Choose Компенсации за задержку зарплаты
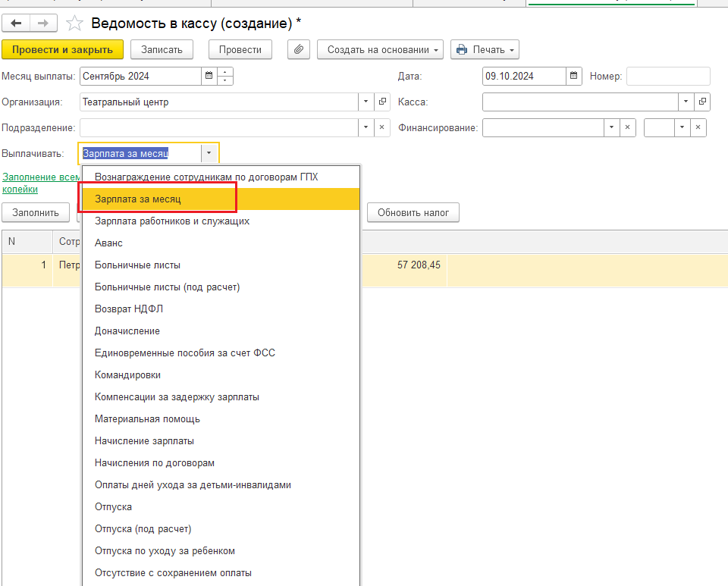 pos(221,396)
